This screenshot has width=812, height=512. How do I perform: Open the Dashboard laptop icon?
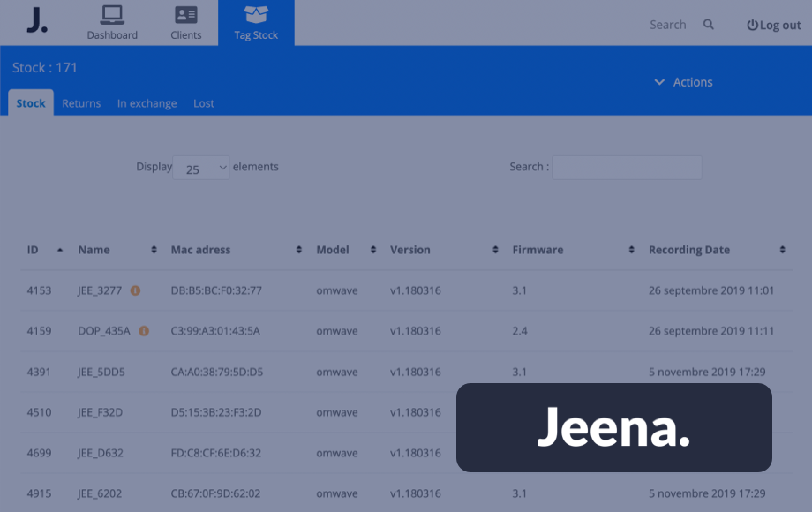pyautogui.click(x=112, y=15)
